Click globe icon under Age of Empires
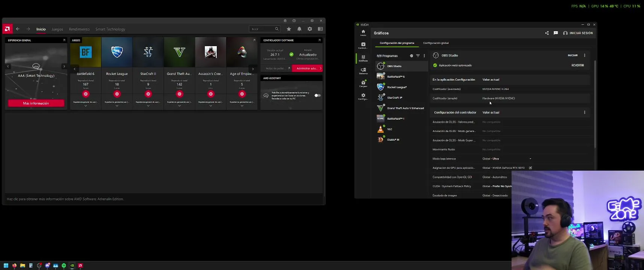The height and width of the screenshot is (270, 644). pos(242,94)
